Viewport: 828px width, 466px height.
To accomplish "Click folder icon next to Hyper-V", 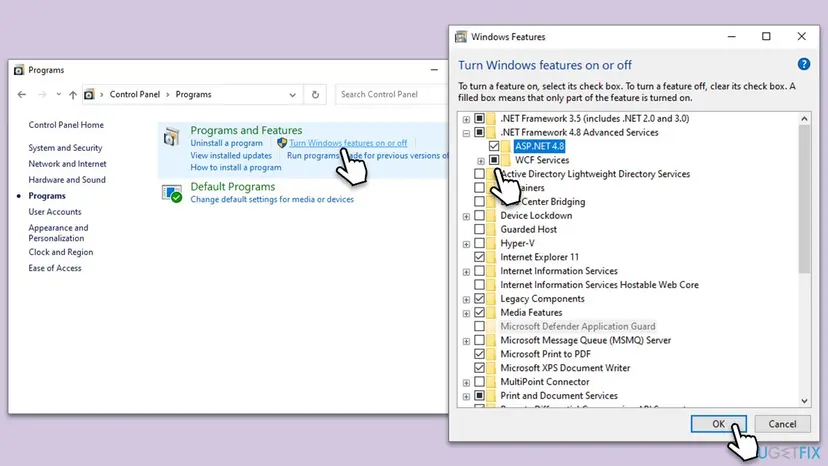I will coord(491,243).
